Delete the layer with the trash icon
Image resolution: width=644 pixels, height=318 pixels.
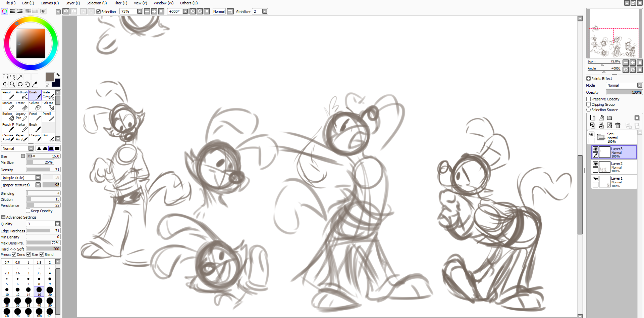tap(618, 126)
